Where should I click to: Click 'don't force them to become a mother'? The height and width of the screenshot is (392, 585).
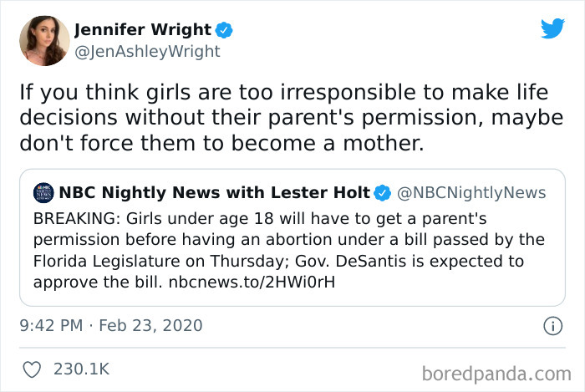click(223, 143)
